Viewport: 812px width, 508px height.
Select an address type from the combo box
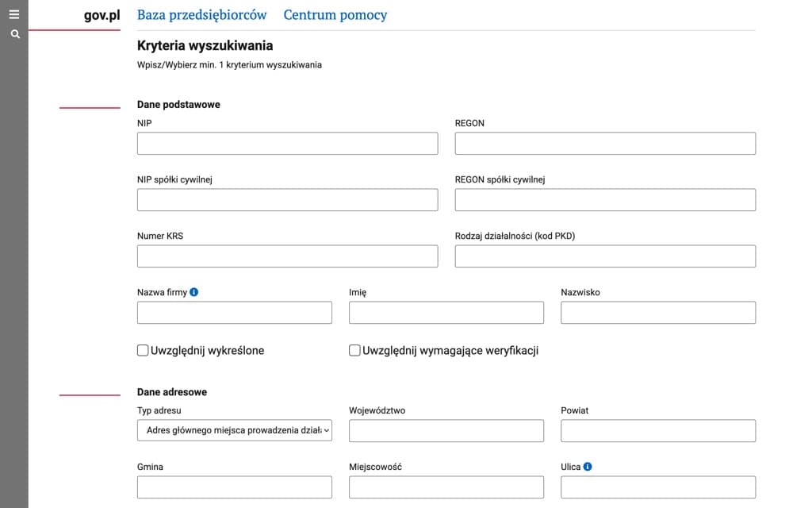tap(234, 430)
